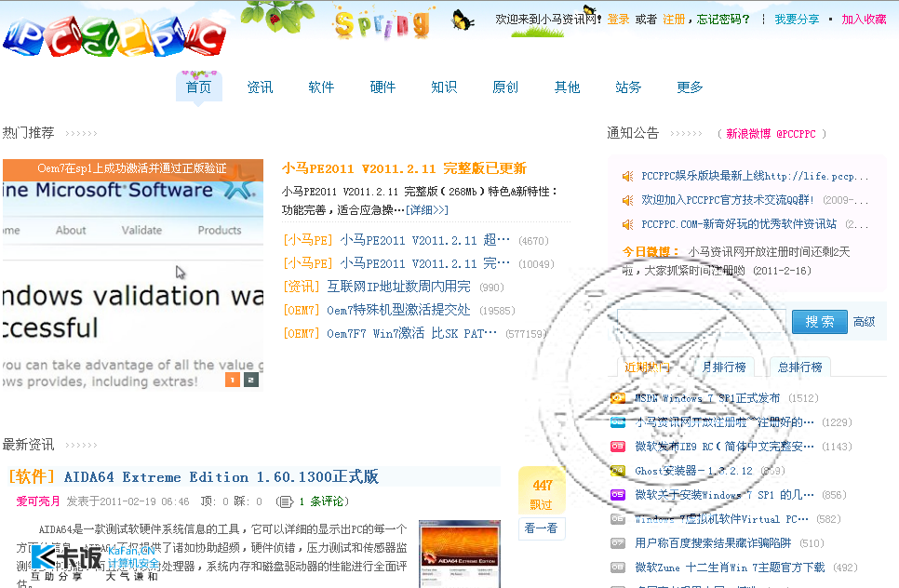Open the 首页 navigation tab
The height and width of the screenshot is (588, 899).
coord(198,87)
